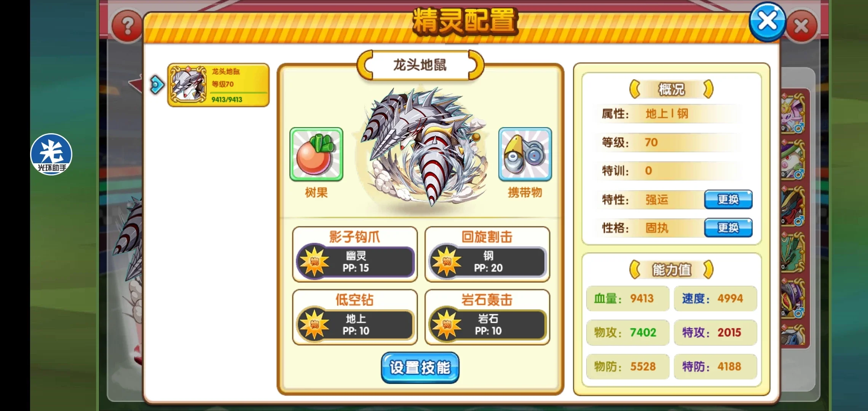
Task: Select the pink sprite at top of right roster
Action: (x=793, y=113)
